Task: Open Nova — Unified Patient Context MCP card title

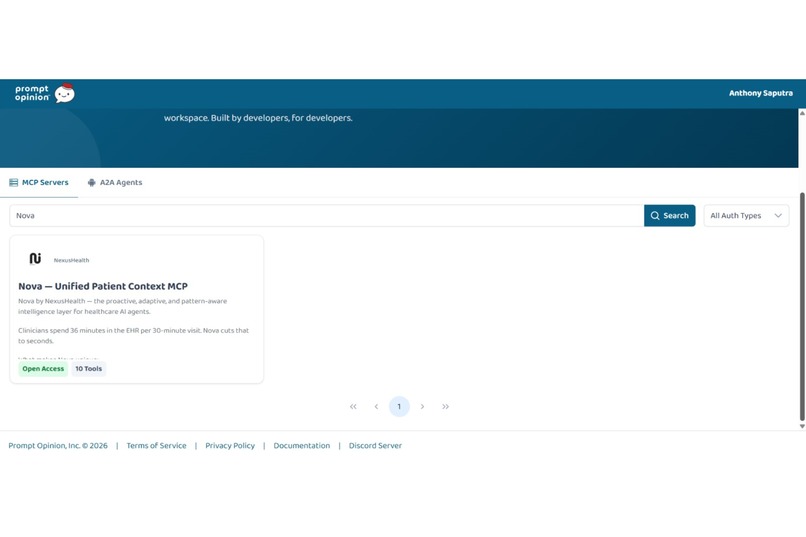Action: click(103, 286)
